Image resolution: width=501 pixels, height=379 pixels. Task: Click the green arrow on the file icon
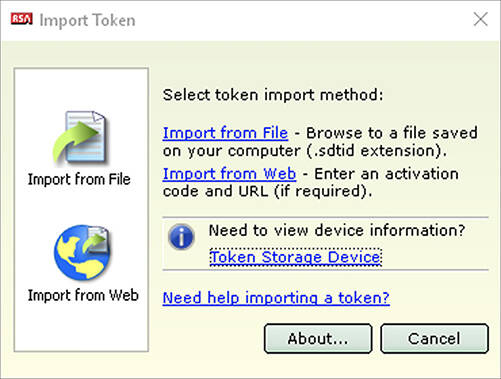coord(76,141)
